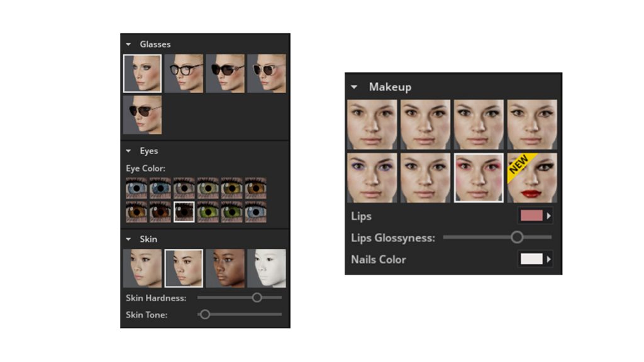Pick the deeper blue eye, top row
Screen dimensions: 644x362
[x=160, y=188]
